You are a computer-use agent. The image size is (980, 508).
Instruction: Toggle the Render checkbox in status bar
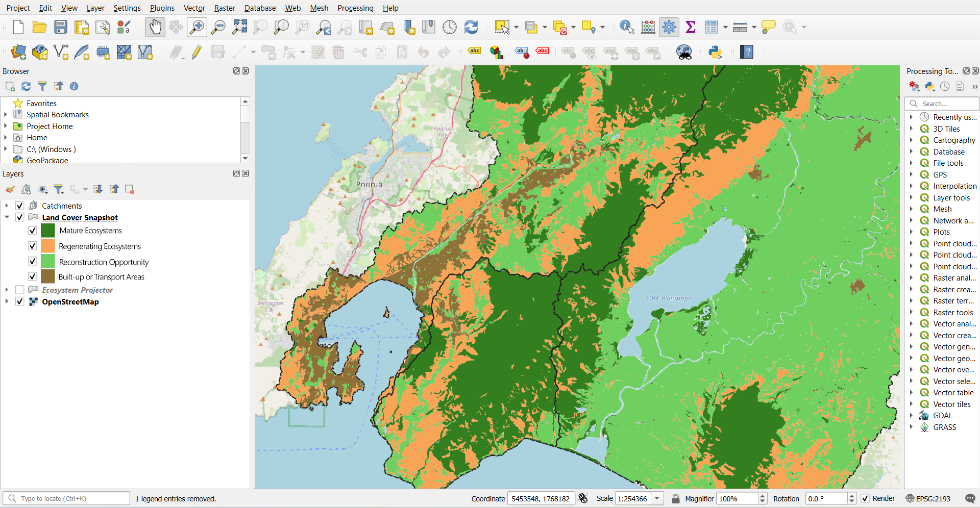pos(865,498)
